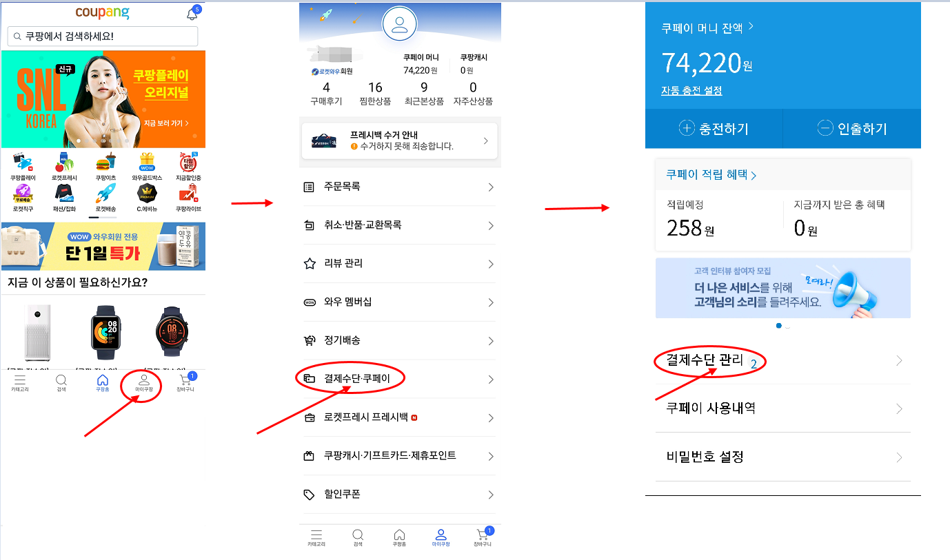The height and width of the screenshot is (560, 950).
Task: Open 자주산상품 count 0
Action: 473,94
